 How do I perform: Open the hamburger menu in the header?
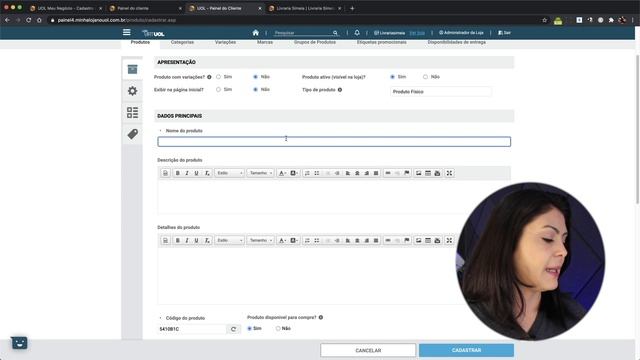tap(127, 32)
